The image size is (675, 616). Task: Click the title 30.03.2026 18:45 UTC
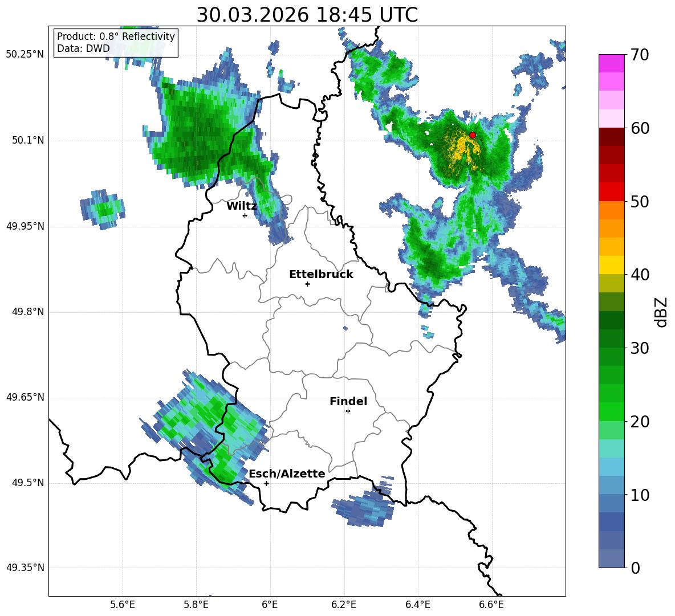[307, 15]
